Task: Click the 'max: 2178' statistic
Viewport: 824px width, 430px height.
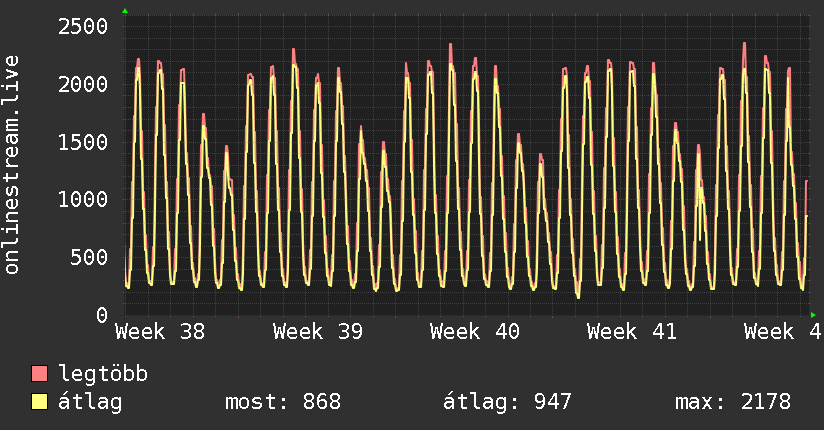Action: pos(733,402)
